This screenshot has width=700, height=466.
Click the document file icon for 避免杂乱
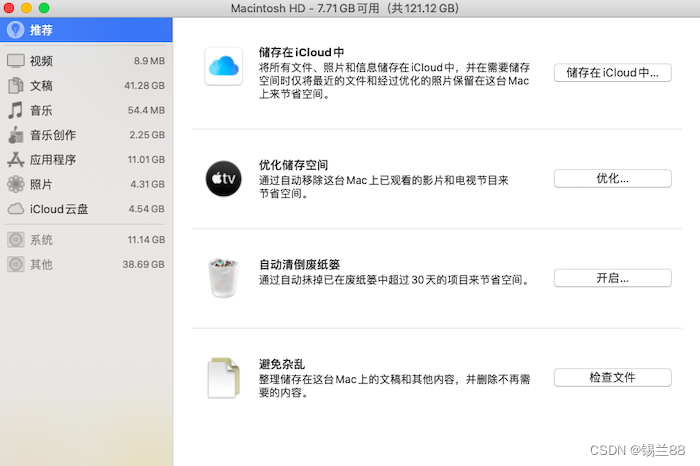(x=224, y=378)
